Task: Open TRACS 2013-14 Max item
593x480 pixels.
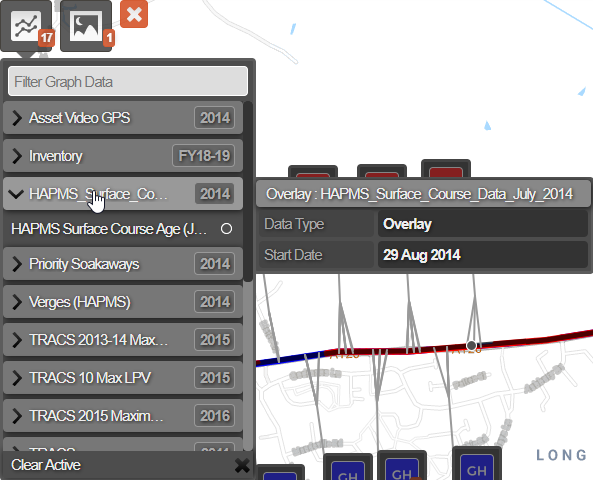Action: point(123,340)
